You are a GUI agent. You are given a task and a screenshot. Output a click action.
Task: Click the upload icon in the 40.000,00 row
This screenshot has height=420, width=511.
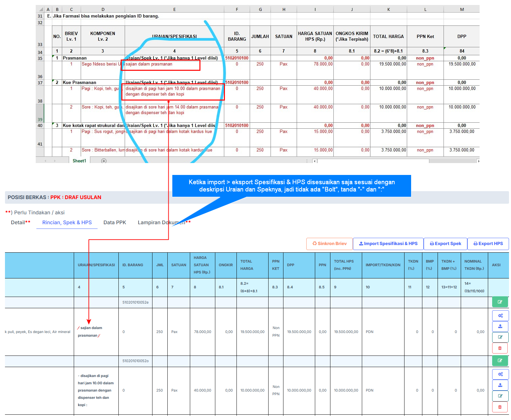[500, 385]
